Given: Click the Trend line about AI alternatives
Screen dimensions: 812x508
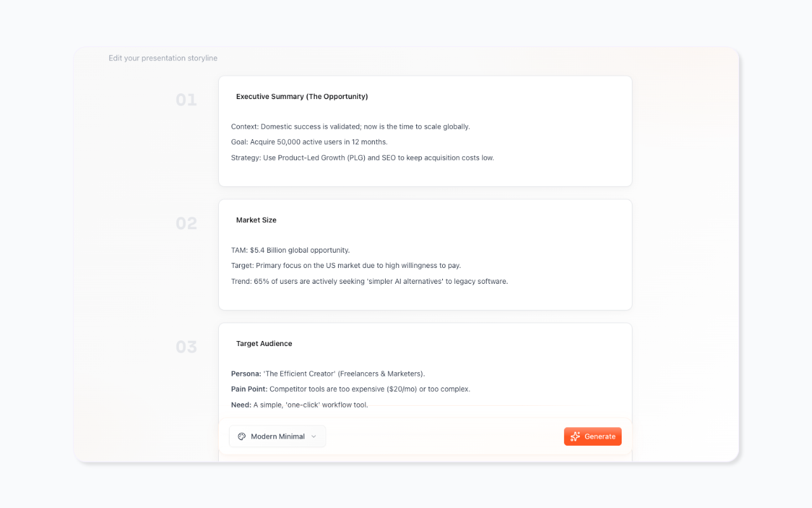Looking at the screenshot, I should 369,281.
